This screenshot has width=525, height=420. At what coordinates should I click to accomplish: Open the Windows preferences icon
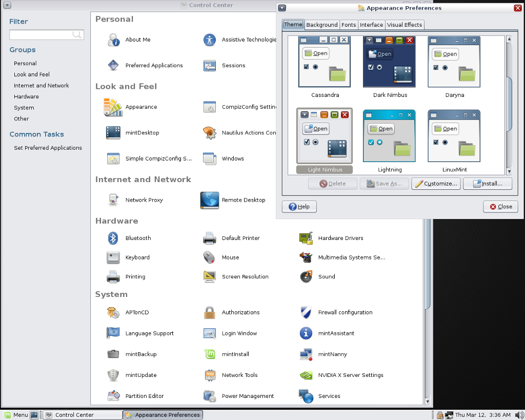[210, 158]
